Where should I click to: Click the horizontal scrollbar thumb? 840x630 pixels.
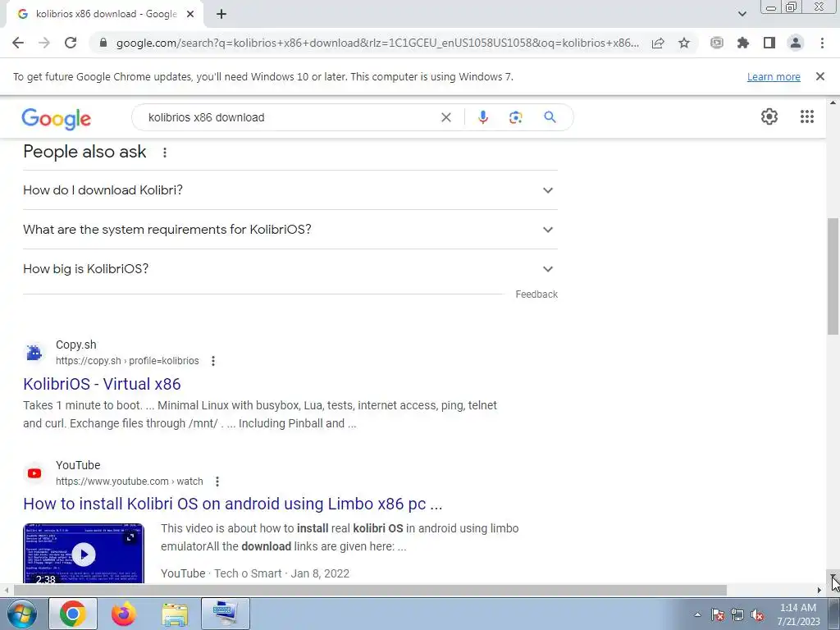click(370, 591)
